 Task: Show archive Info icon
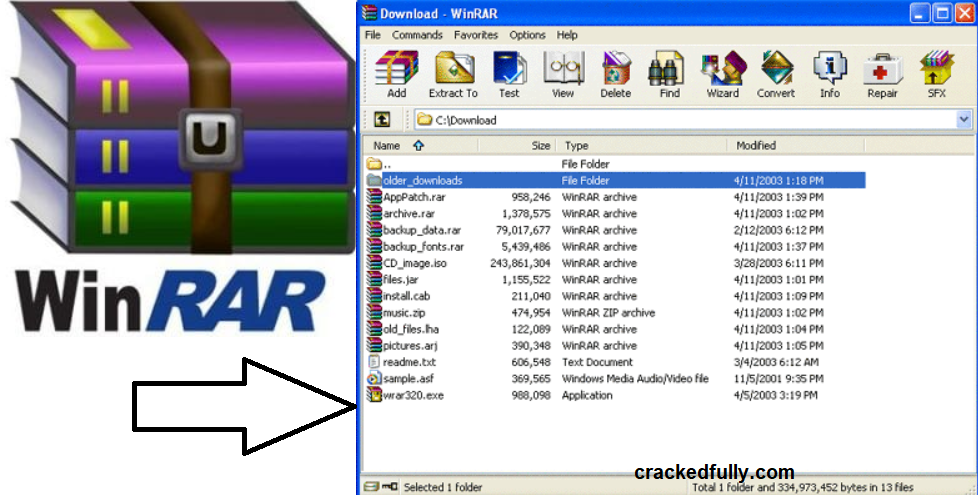pos(830,69)
